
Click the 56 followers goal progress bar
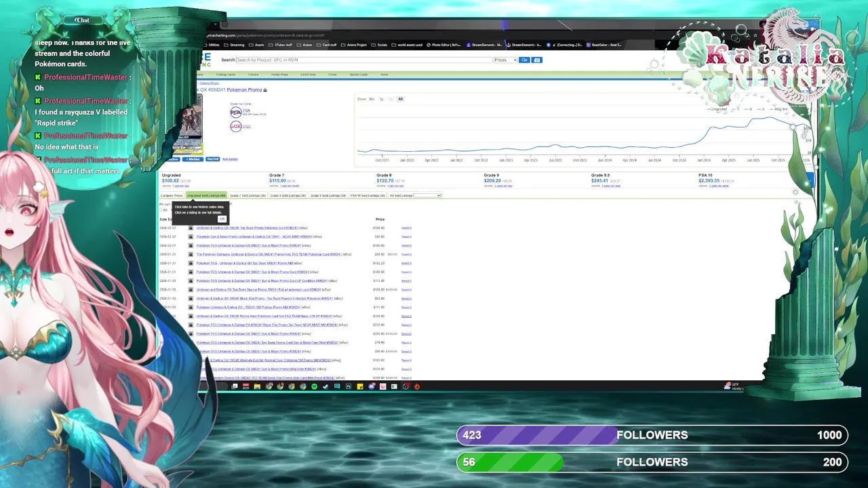652,462
